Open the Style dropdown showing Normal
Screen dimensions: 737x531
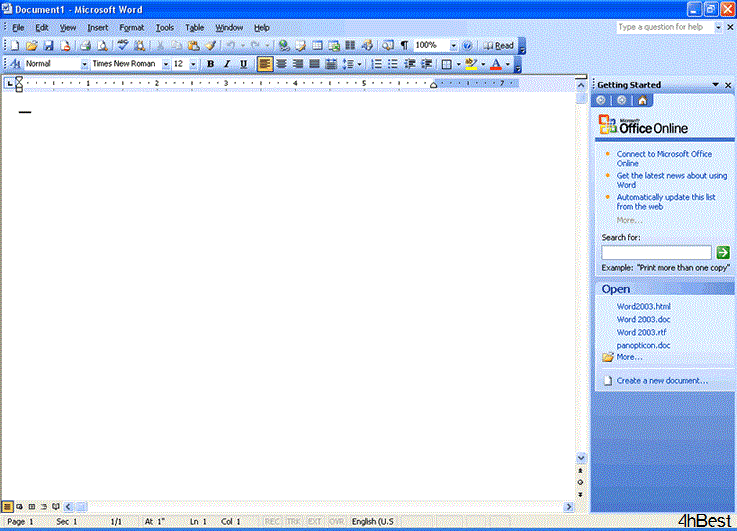(84, 64)
